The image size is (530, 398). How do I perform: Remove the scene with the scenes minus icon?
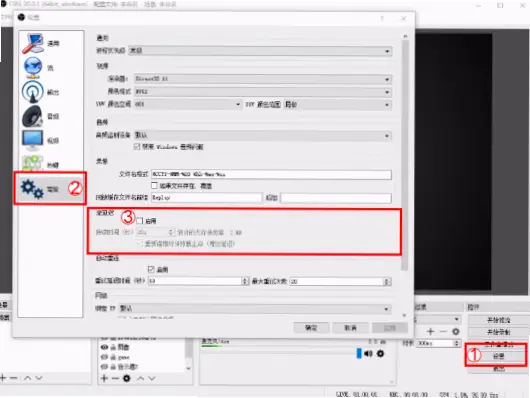point(14,378)
